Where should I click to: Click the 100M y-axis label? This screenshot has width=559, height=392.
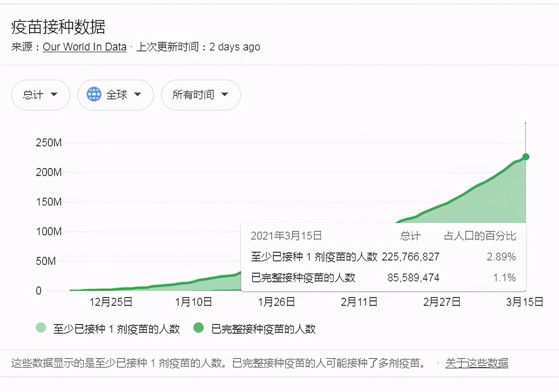(x=48, y=231)
